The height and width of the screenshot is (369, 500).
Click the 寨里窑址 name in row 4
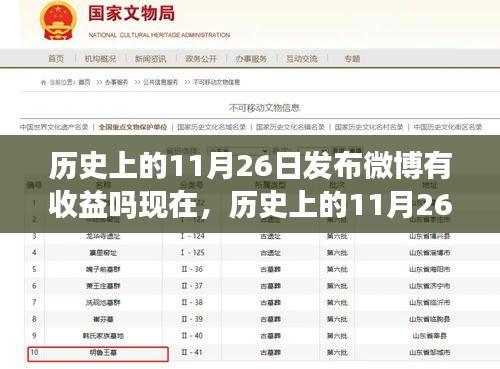[103, 253]
